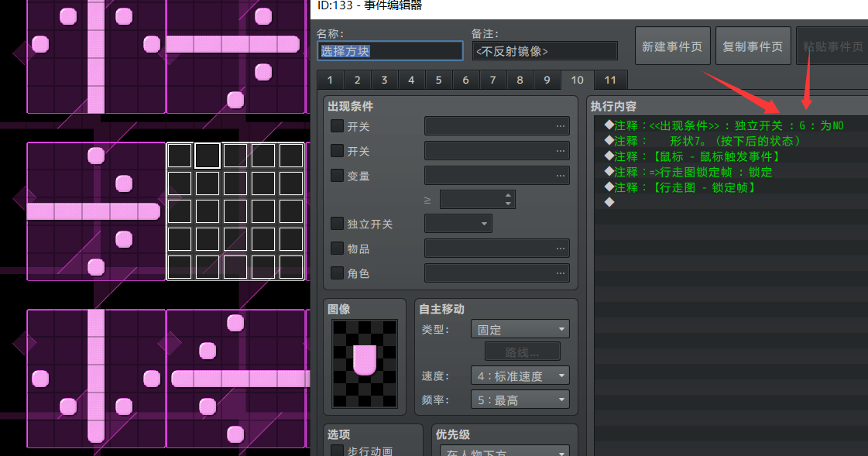Open the 速度 dropdown set to 标准速度
This screenshot has height=456, width=868.
520,376
